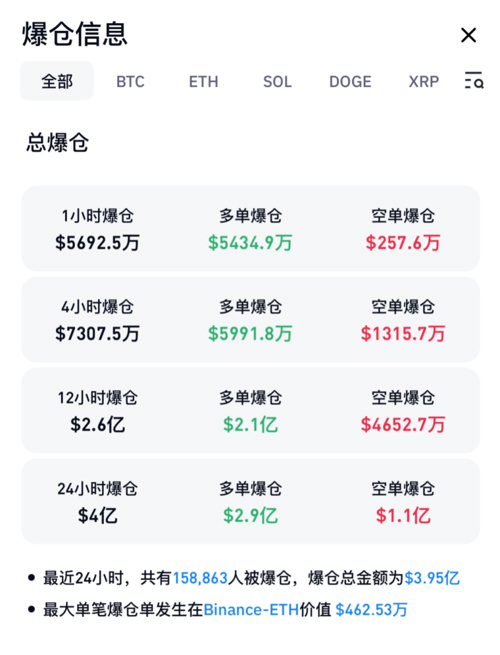500x655 pixels.
Task: Select the 24小时爆仓 $4亿 card
Action: (250, 501)
